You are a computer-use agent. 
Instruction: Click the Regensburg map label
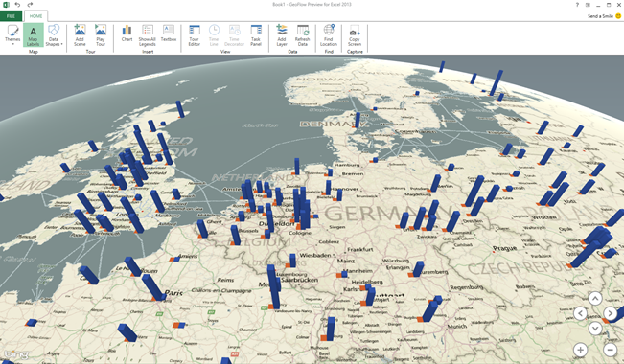pos(466,287)
